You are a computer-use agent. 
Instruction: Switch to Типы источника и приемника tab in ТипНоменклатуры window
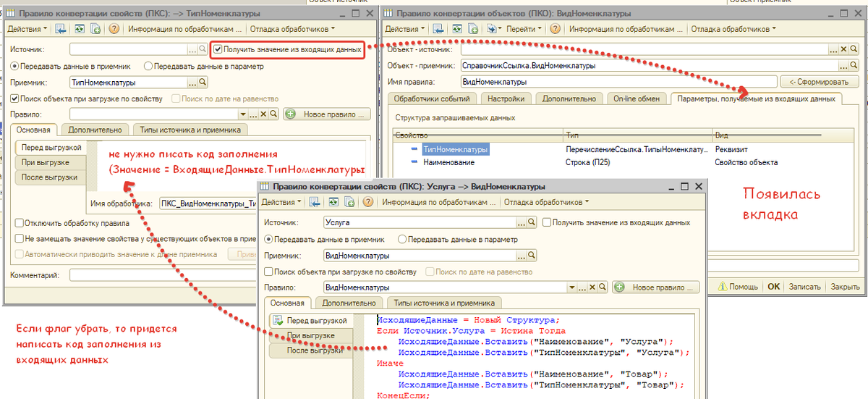pyautogui.click(x=190, y=130)
